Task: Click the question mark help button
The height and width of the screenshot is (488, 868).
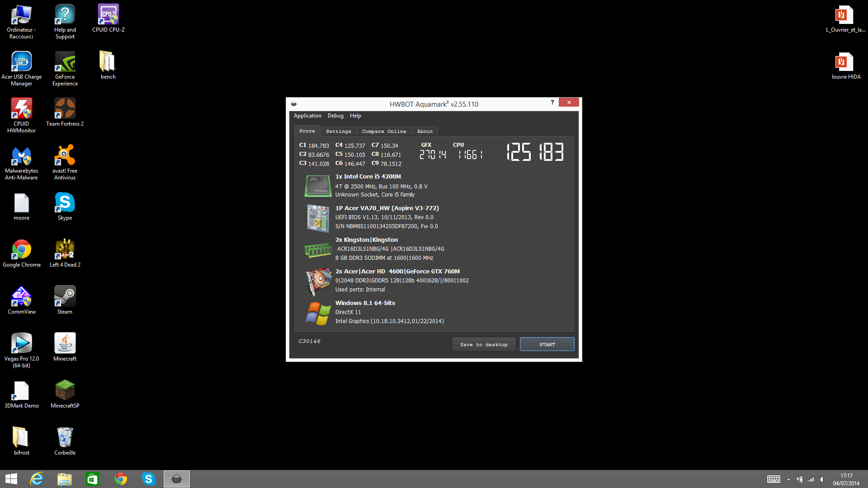Action: click(x=552, y=103)
